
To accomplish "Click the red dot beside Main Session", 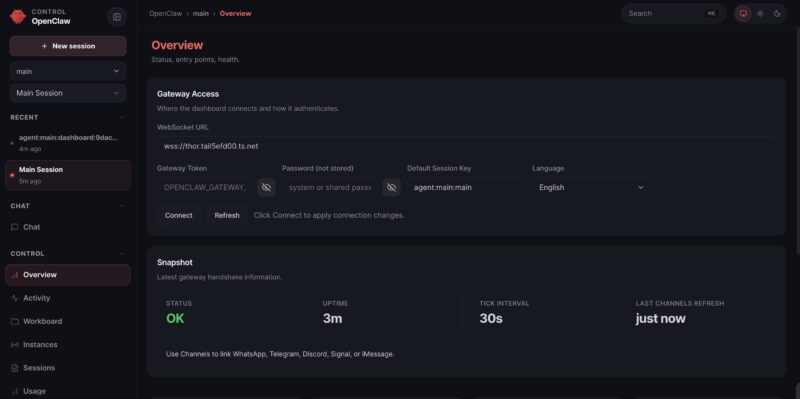I will pyautogui.click(x=12, y=175).
